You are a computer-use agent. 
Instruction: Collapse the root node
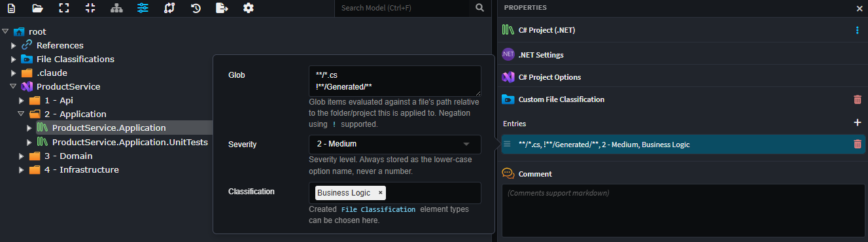tap(5, 31)
